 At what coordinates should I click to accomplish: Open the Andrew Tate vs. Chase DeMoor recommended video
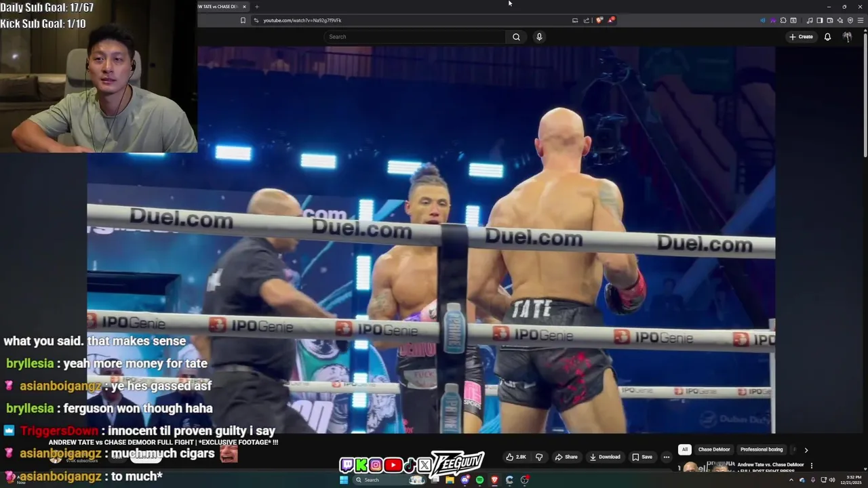coord(771,466)
